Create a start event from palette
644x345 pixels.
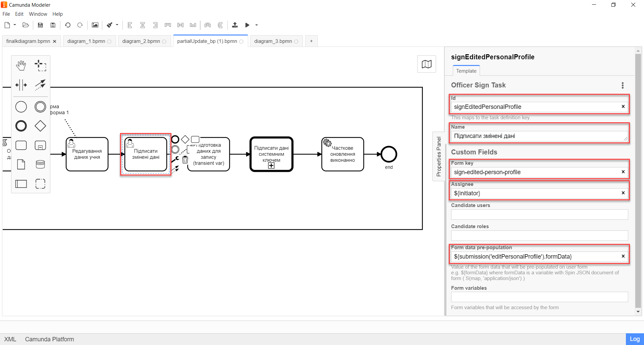coord(21,107)
